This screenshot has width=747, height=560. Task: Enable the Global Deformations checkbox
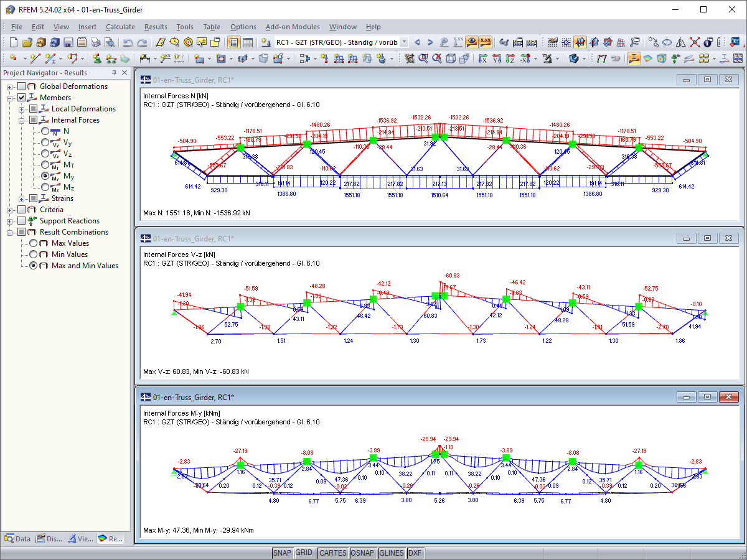pyautogui.click(x=22, y=86)
